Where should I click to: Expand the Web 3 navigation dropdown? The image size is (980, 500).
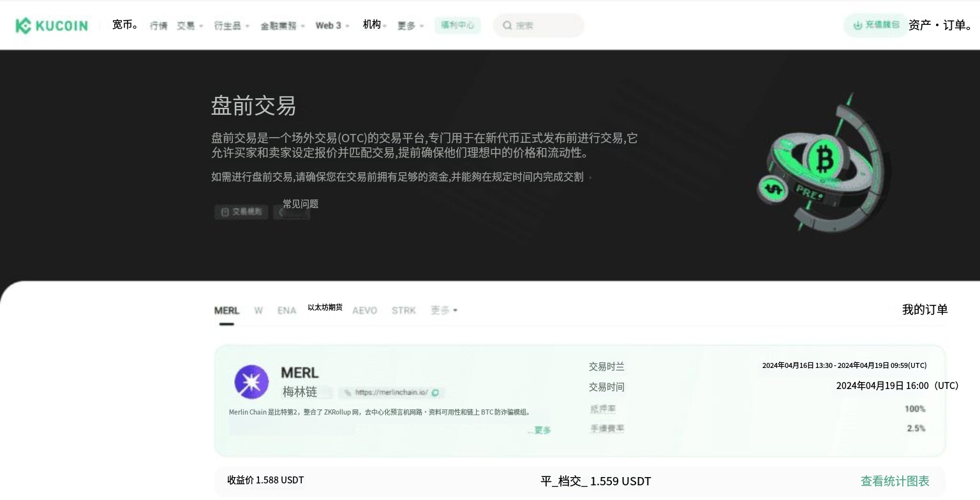332,26
